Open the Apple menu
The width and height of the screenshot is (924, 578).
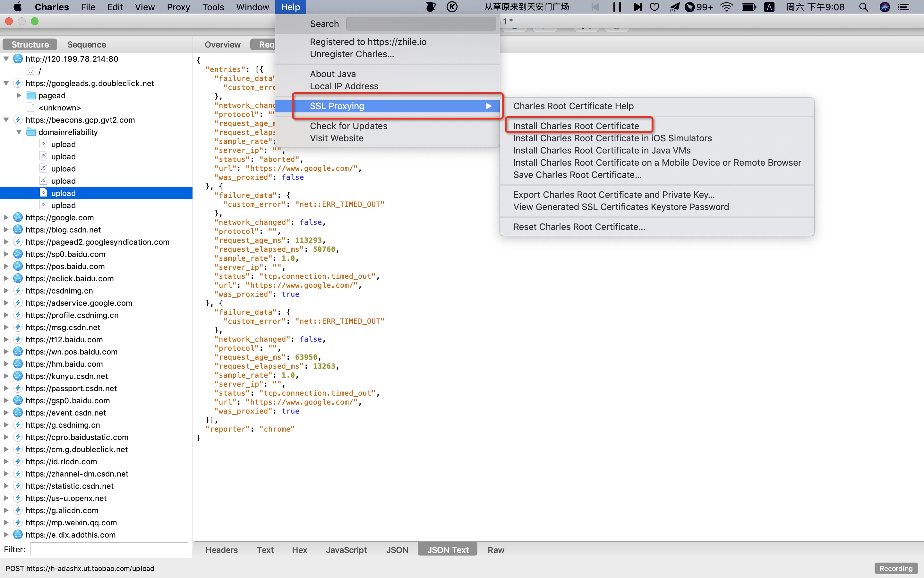coord(18,7)
